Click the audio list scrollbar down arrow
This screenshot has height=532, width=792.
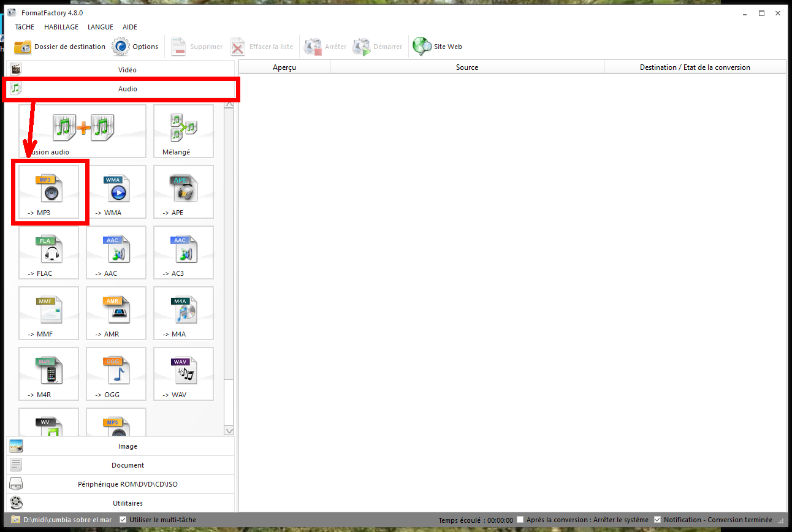229,431
